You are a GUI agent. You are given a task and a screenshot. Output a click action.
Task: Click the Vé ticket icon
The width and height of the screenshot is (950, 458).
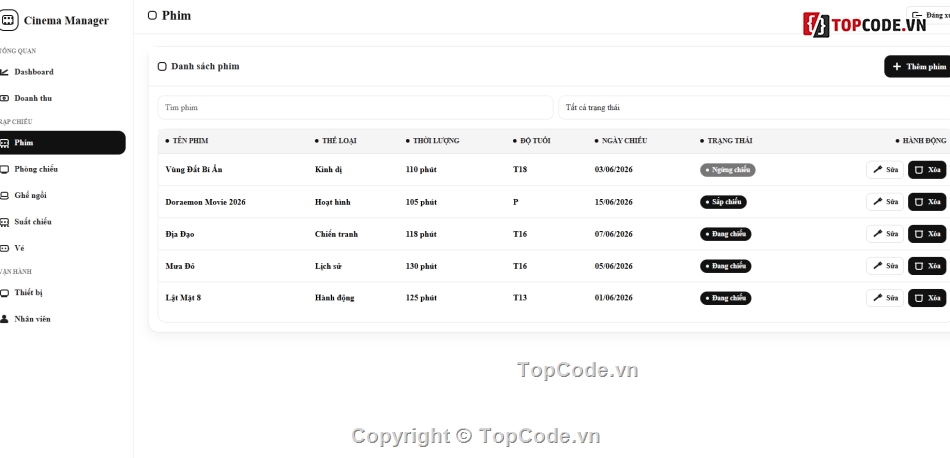point(4,248)
